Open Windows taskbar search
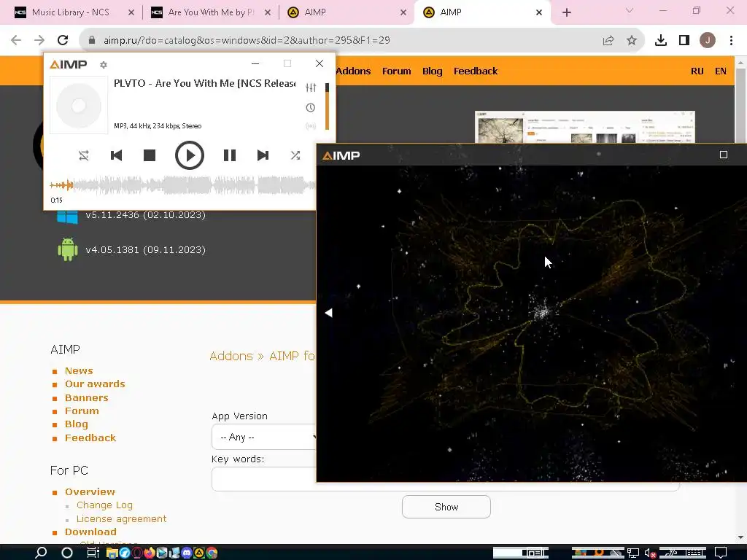 pos(41,553)
